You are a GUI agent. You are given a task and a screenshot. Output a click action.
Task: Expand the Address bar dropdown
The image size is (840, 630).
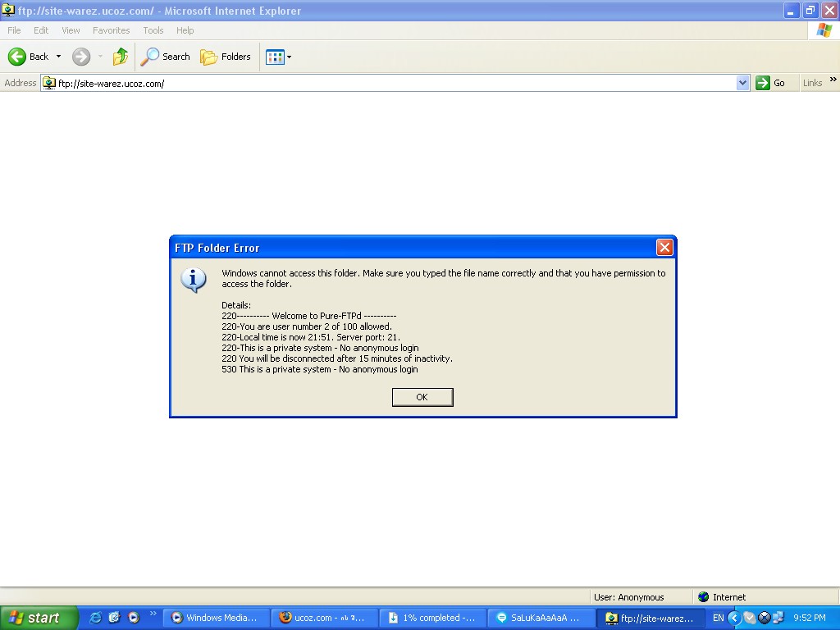[742, 83]
